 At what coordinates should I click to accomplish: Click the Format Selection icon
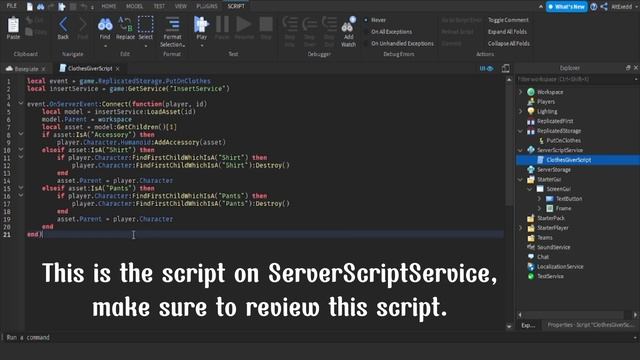(x=172, y=24)
